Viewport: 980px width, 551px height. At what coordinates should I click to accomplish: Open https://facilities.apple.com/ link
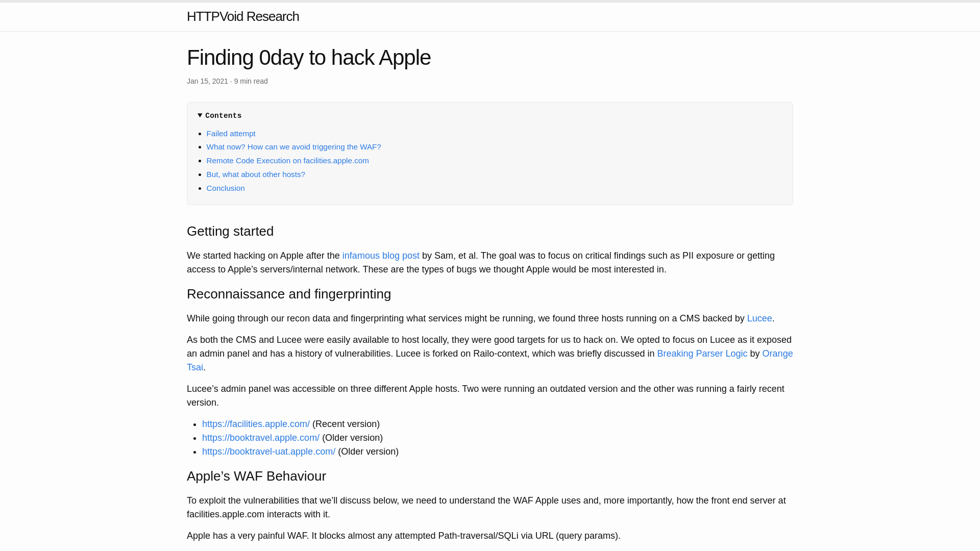256,424
